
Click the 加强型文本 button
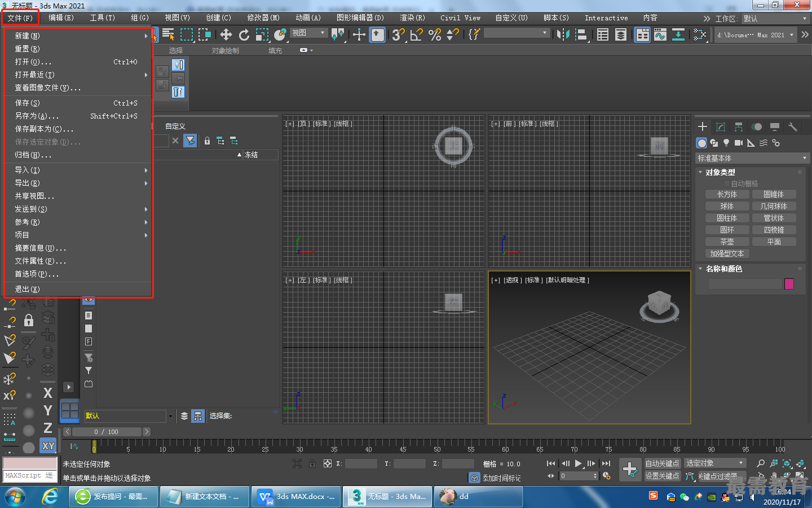click(x=727, y=253)
